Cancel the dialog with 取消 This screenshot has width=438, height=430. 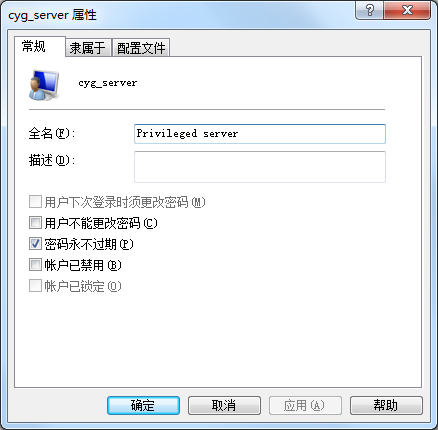(224, 405)
